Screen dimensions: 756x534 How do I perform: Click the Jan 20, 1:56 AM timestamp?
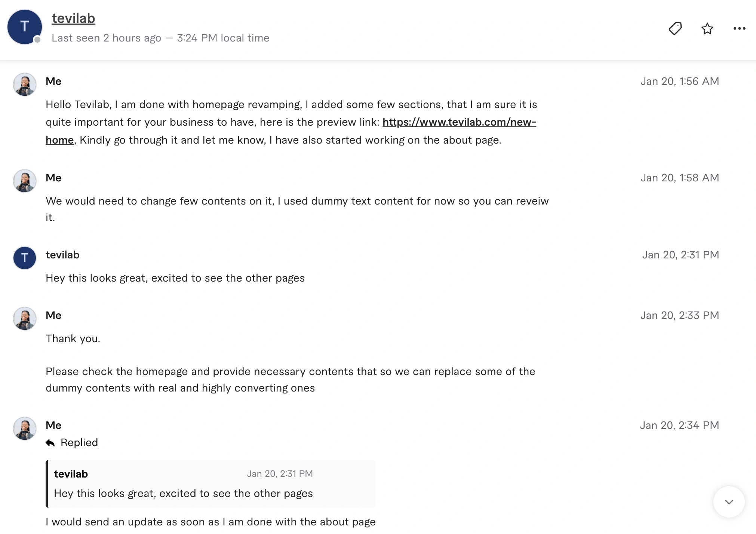[680, 82]
